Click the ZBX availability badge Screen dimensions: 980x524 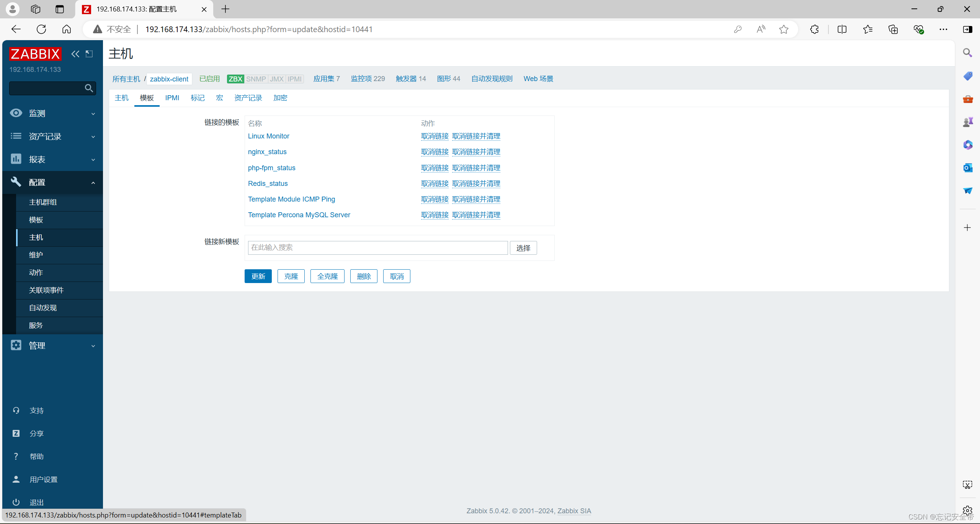tap(235, 79)
